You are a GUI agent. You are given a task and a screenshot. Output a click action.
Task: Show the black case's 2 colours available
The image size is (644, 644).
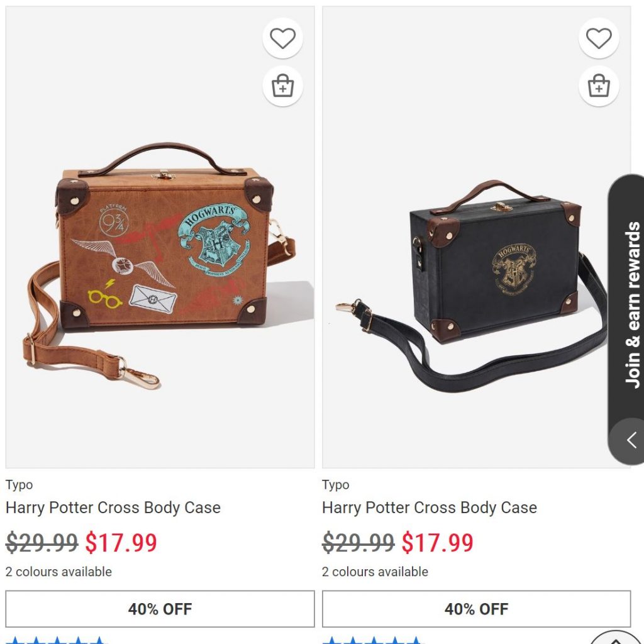click(x=375, y=572)
